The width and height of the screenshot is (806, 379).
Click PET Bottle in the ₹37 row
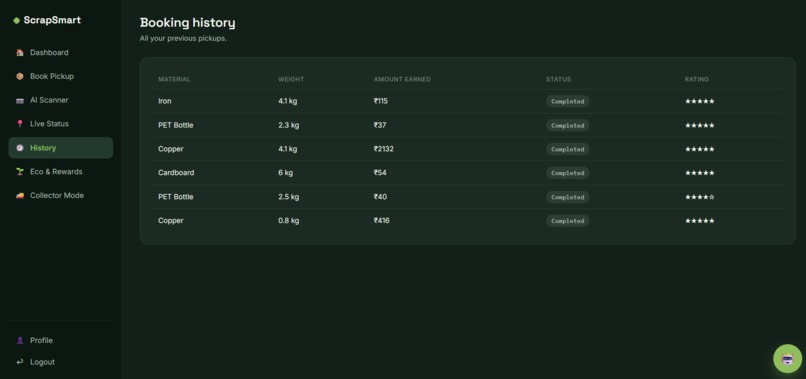tap(176, 125)
